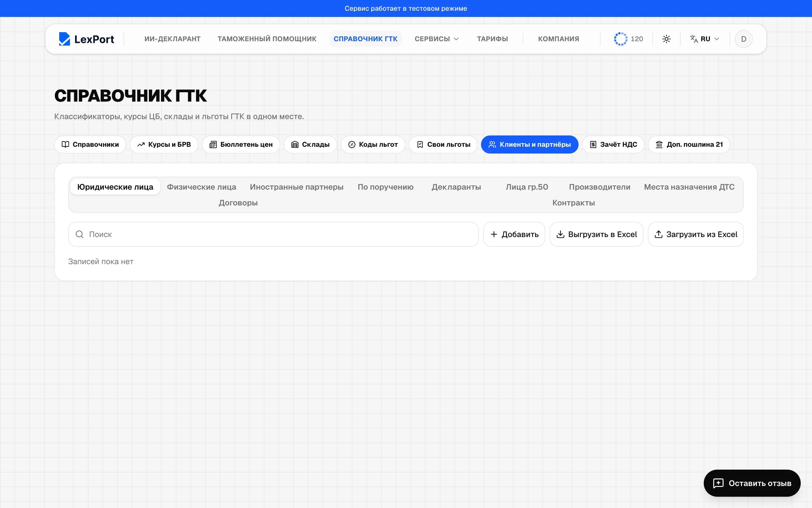
Task: Open the Зачёт НДС section
Action: coord(613,144)
